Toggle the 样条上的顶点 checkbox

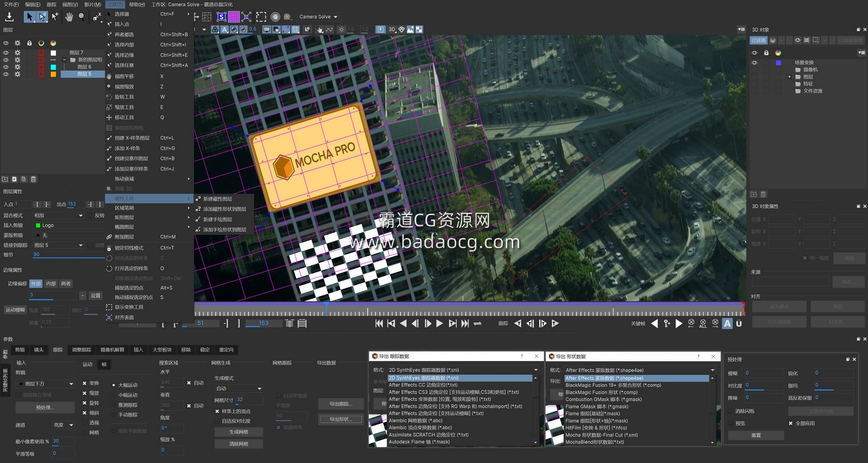click(x=217, y=411)
